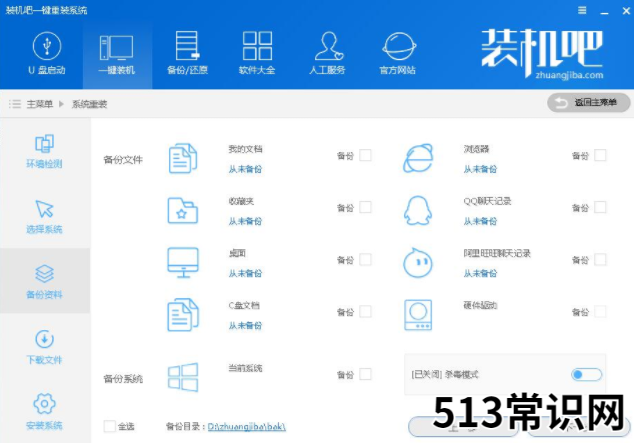
Task: Click the QQ聊天记录 penguin icon
Action: [418, 211]
